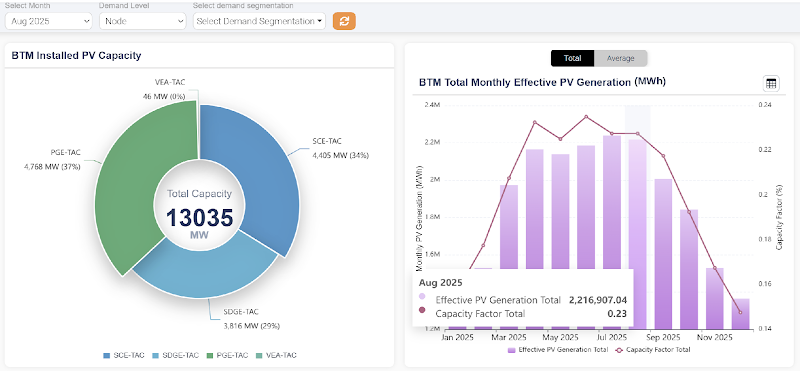Click the BTM Installed PV Capacity title
Image resolution: width=800 pixels, height=371 pixels.
point(77,56)
